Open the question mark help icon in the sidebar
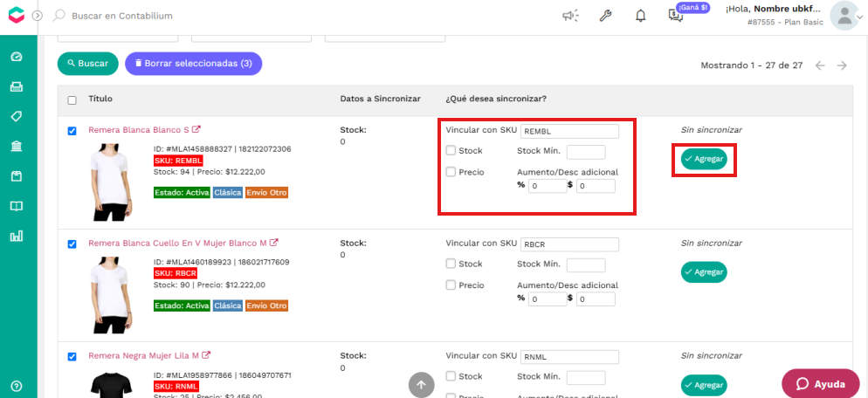868x398 pixels. coord(17,386)
